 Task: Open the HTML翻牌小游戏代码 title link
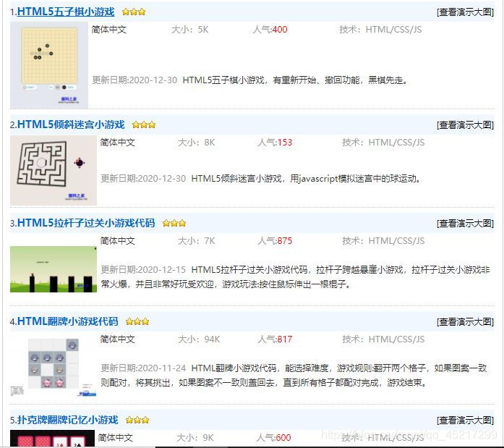click(x=67, y=321)
